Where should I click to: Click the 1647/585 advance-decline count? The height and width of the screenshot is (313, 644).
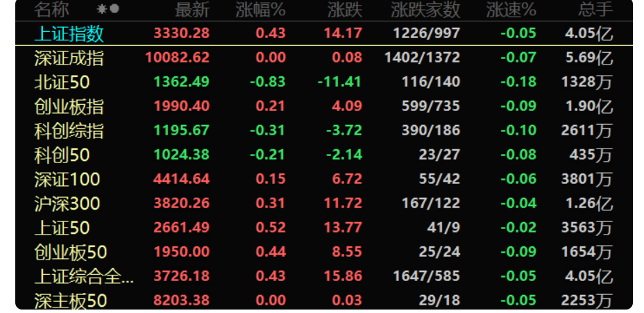pyautogui.click(x=426, y=276)
